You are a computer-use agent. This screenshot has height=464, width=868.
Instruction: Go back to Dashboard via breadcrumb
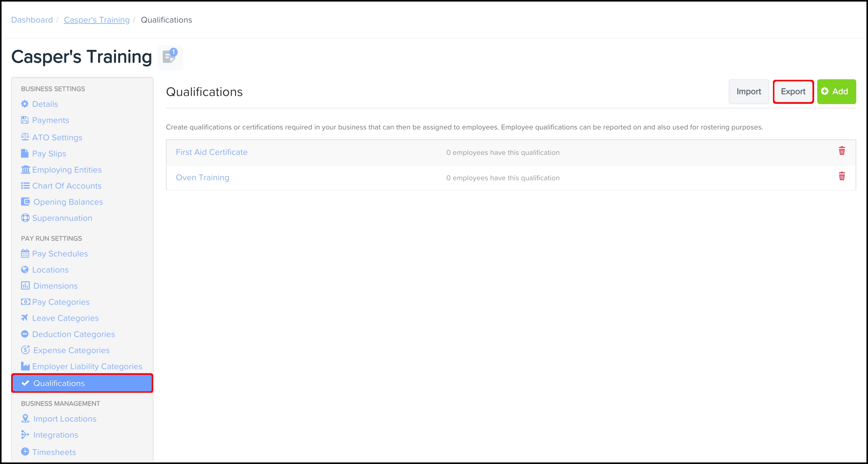[32, 20]
